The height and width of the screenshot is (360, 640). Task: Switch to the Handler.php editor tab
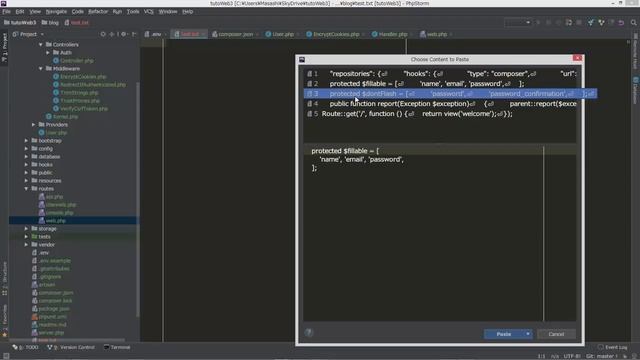coord(392,34)
